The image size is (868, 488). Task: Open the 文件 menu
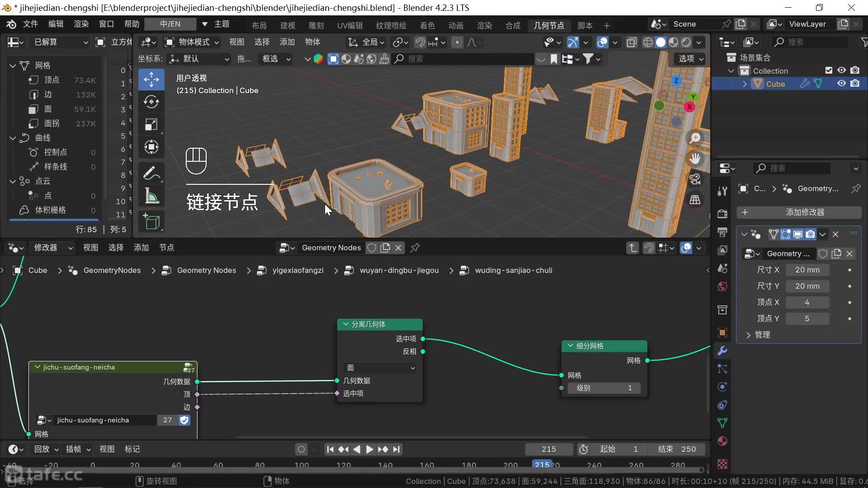click(30, 24)
